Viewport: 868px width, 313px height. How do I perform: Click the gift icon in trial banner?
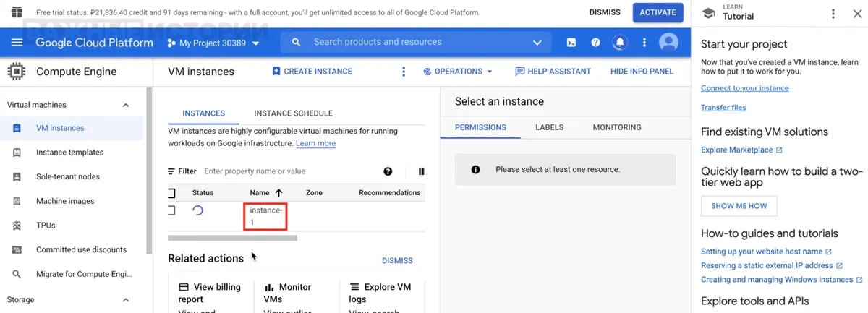point(16,12)
